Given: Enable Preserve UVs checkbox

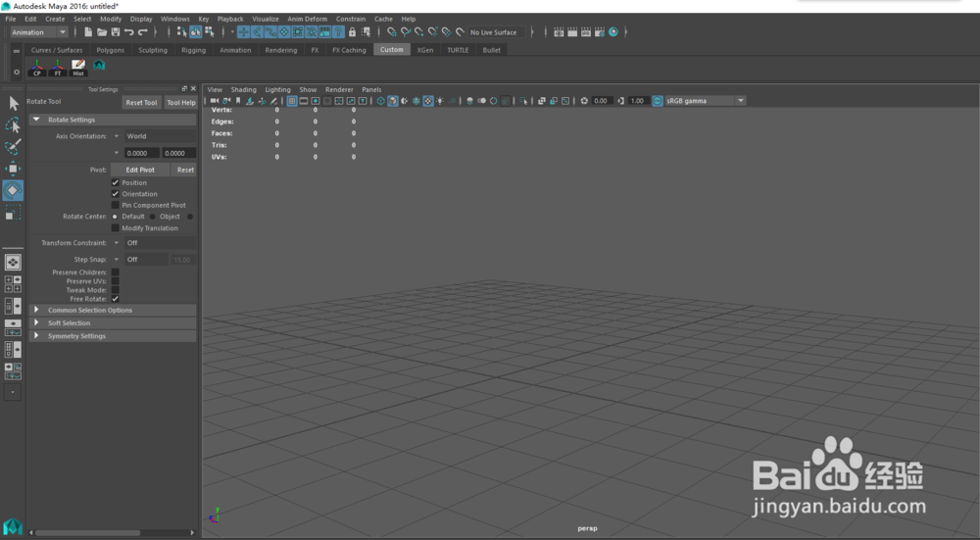Looking at the screenshot, I should pyautogui.click(x=115, y=281).
